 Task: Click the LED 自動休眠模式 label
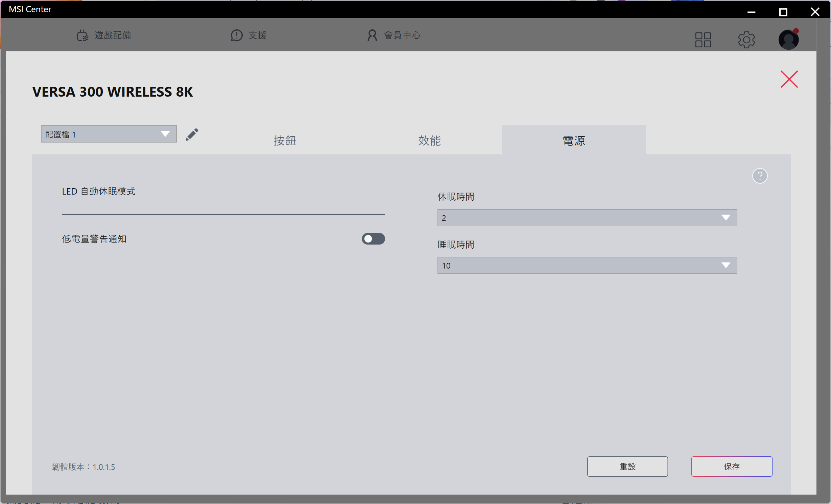click(99, 192)
